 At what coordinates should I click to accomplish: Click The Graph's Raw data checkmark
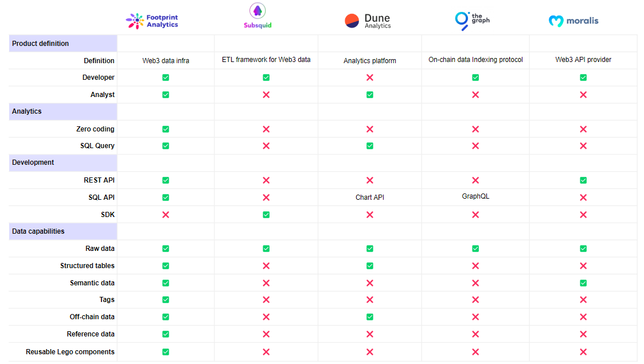(475, 249)
